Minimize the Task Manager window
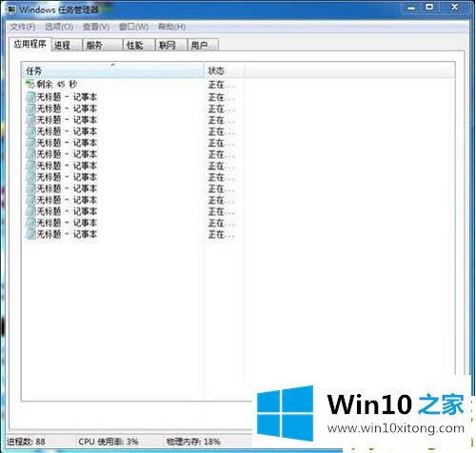 coord(411,8)
